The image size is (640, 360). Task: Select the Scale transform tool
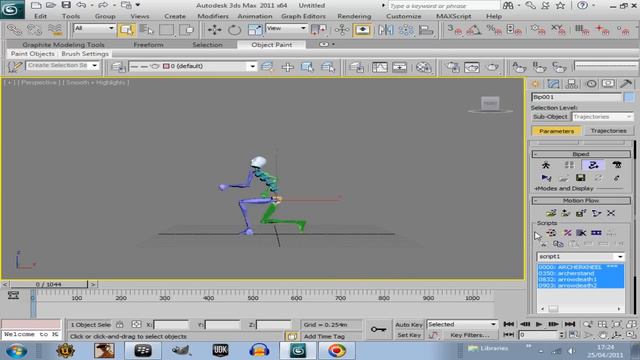click(255, 30)
